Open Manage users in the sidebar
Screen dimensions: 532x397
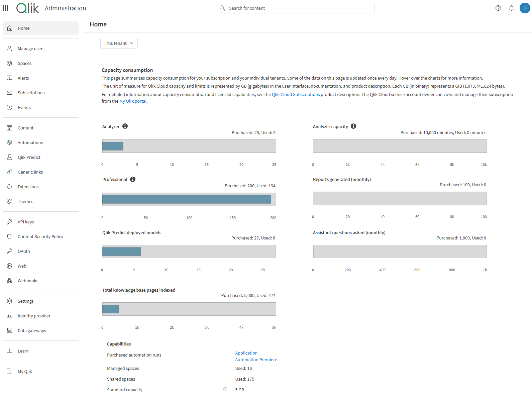click(31, 49)
